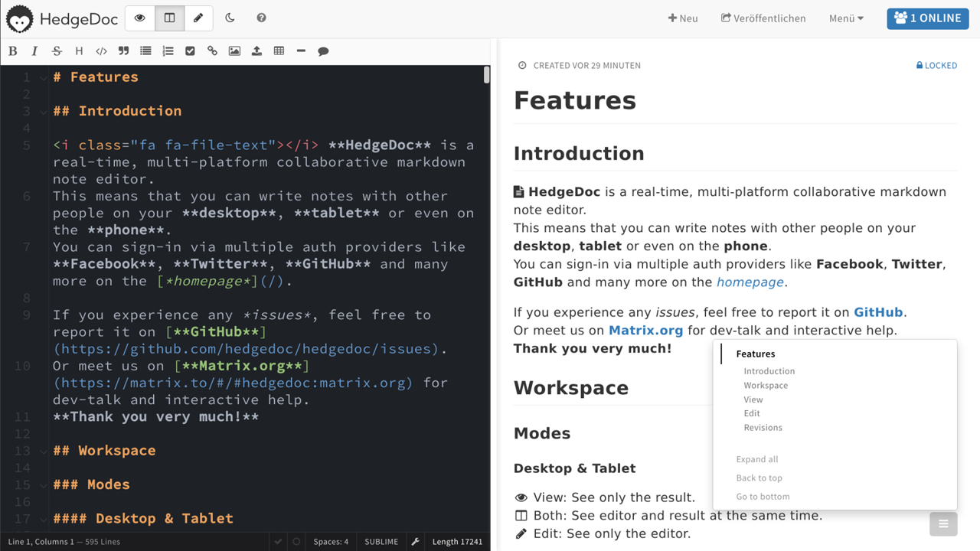
Task: Collapse the Introduction heading at line 3
Action: tap(43, 111)
